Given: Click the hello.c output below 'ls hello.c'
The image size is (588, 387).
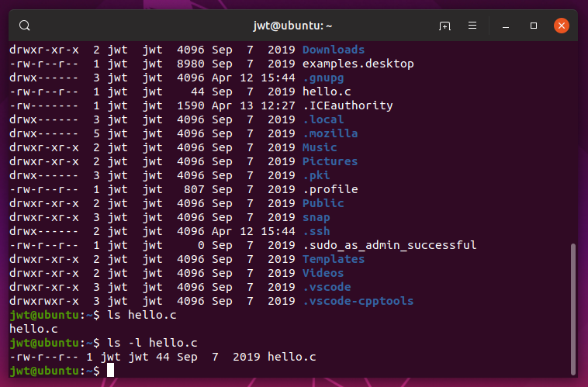Looking at the screenshot, I should pyautogui.click(x=33, y=330).
